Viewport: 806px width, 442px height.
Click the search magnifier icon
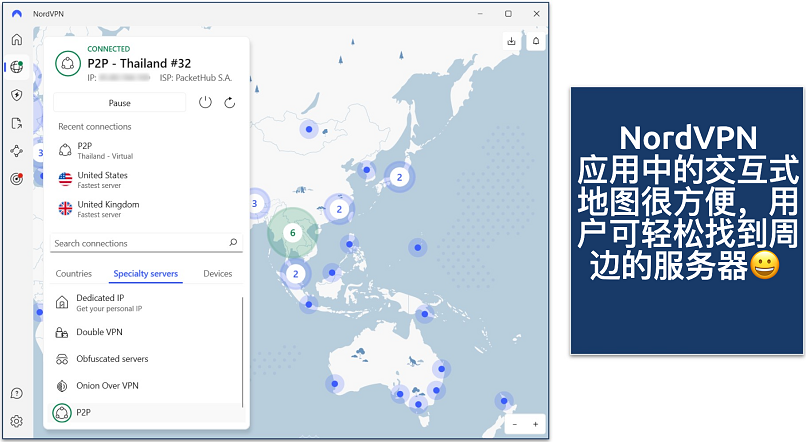(233, 243)
